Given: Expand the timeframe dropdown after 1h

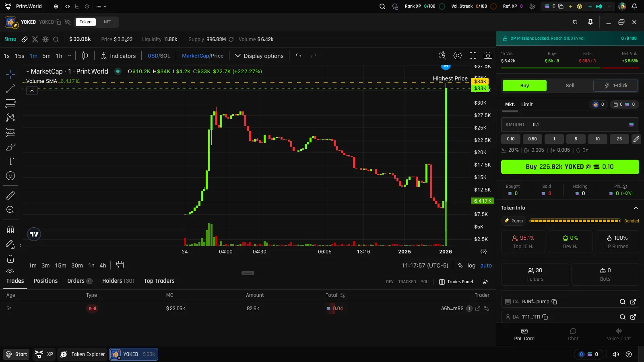Looking at the screenshot, I should pos(70,56).
